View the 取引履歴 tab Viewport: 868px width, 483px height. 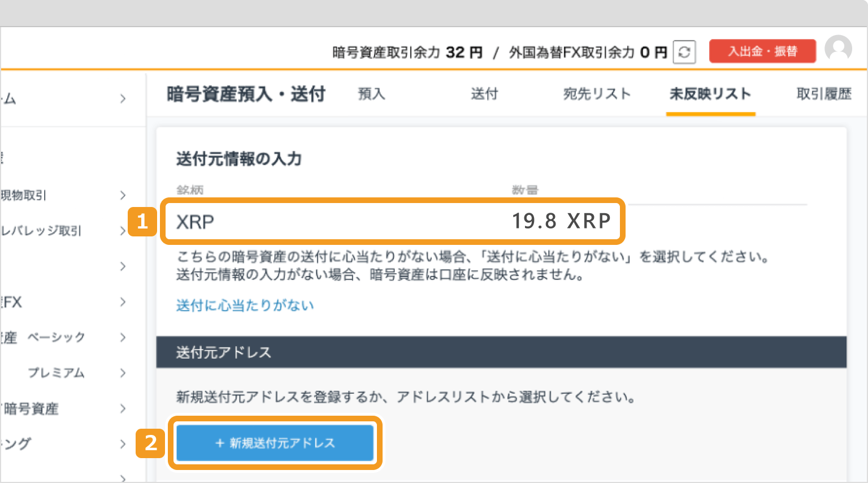coord(823,94)
